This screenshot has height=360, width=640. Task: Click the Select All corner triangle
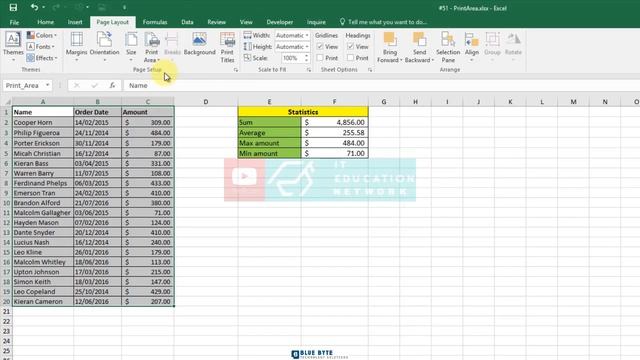[x=7, y=102]
